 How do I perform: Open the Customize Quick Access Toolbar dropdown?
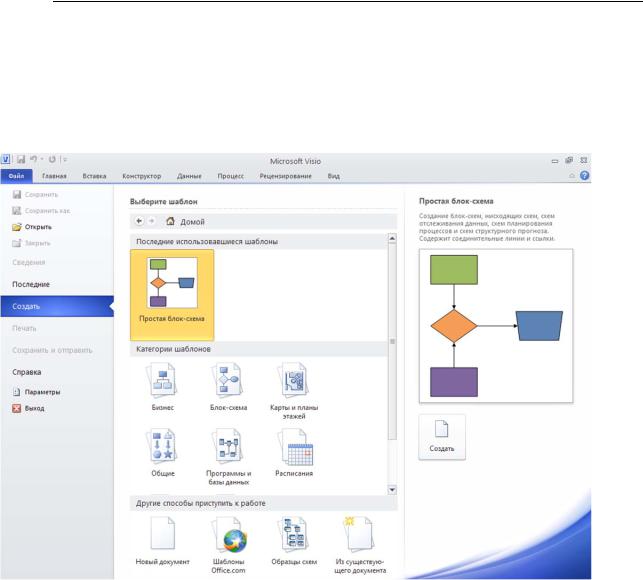point(65,160)
